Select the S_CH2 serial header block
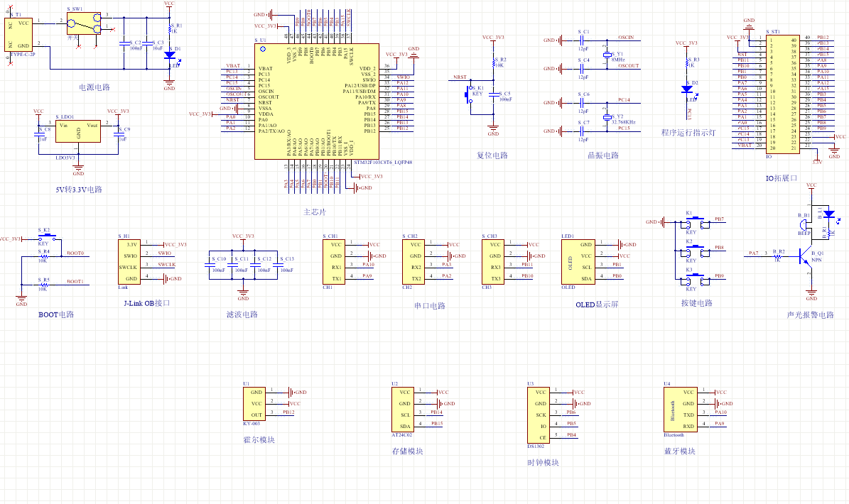 (413, 262)
